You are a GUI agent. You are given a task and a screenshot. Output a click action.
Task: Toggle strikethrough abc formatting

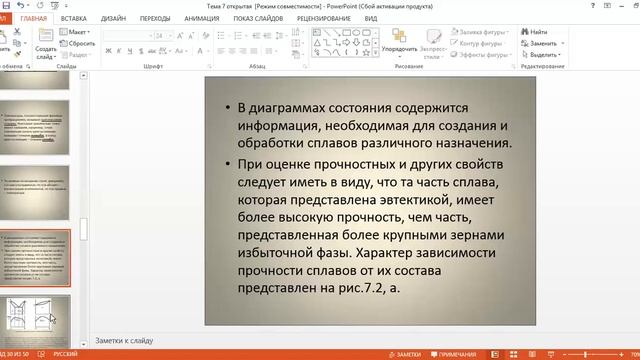pyautogui.click(x=152, y=51)
